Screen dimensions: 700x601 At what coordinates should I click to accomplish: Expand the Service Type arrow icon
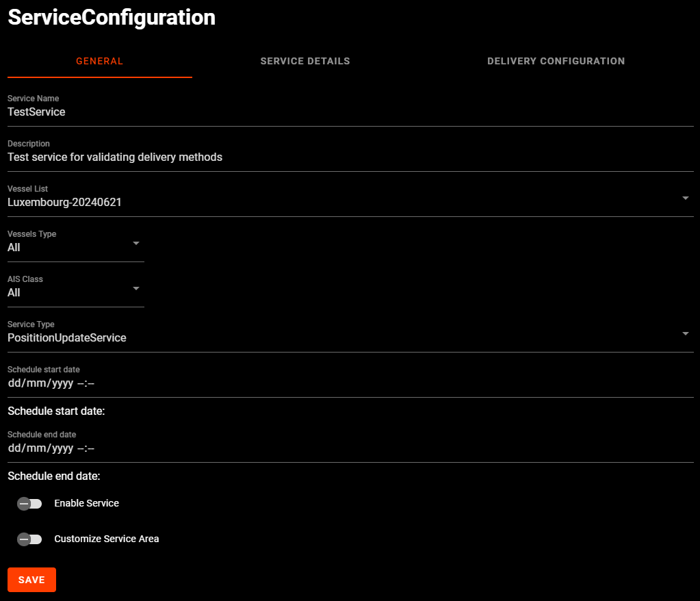pos(686,334)
